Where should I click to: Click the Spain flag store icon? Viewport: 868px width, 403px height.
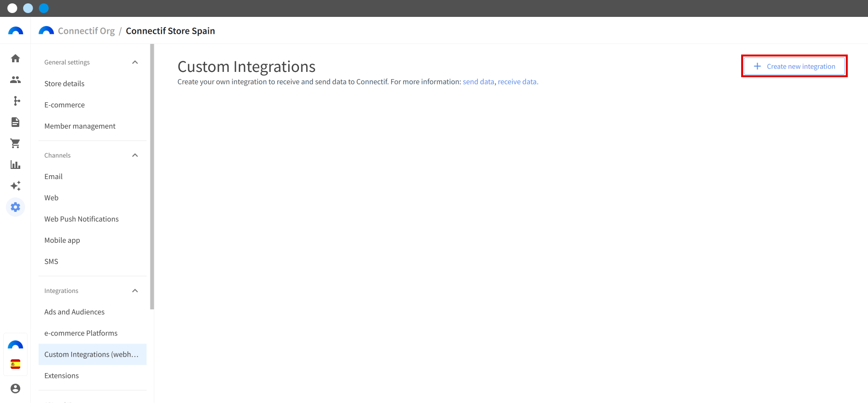click(15, 364)
